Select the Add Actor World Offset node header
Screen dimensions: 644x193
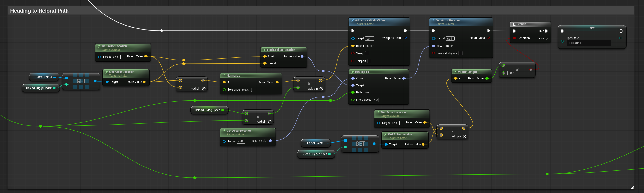tap(379, 22)
